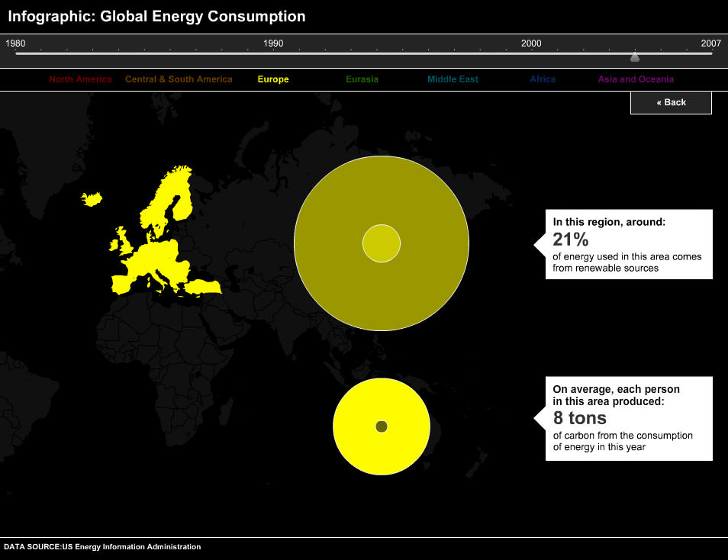
Task: Choose Asia and Oceania region
Action: 636,79
